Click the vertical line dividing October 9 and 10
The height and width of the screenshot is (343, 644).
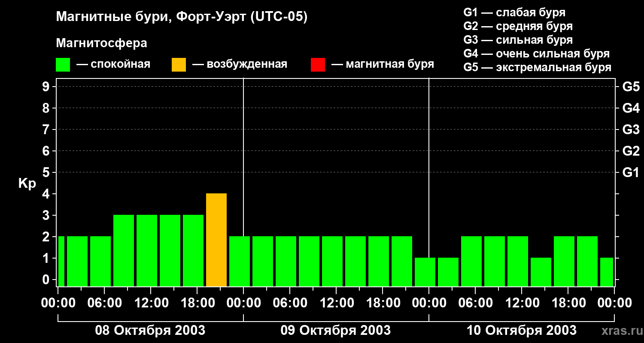point(429,182)
